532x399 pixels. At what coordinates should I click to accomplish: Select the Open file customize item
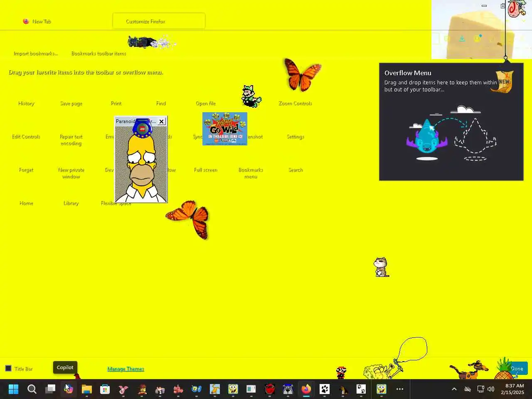coord(206,103)
